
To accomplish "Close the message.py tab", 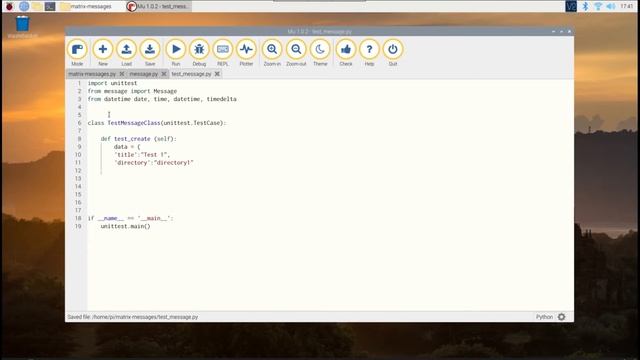I will [x=164, y=74].
